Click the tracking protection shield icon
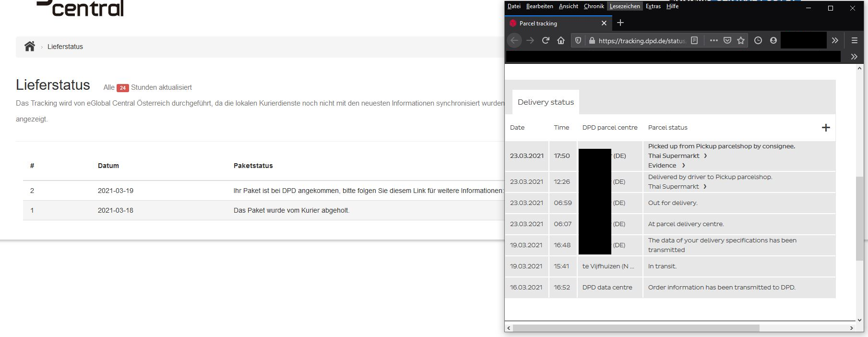The image size is (868, 337). click(578, 41)
